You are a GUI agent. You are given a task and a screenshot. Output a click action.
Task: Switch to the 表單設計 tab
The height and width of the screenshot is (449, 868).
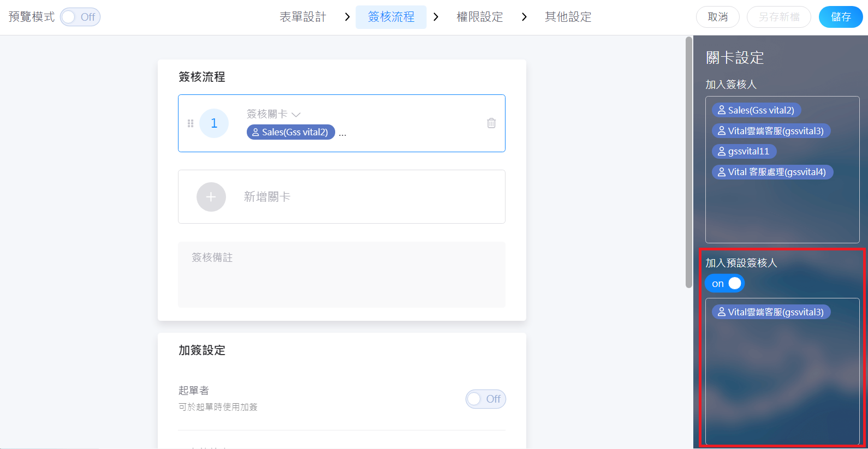302,17
